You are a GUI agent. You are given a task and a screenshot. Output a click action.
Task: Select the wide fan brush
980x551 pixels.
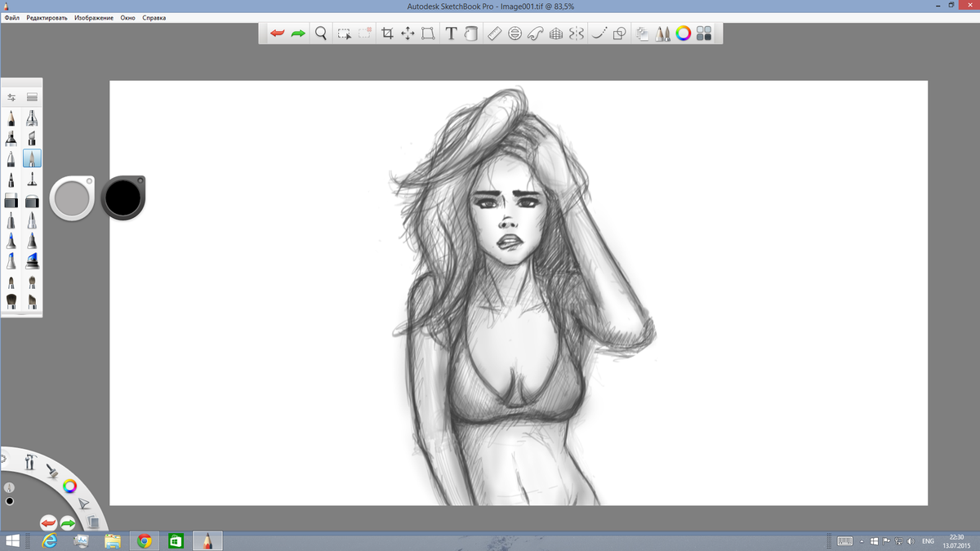[11, 301]
